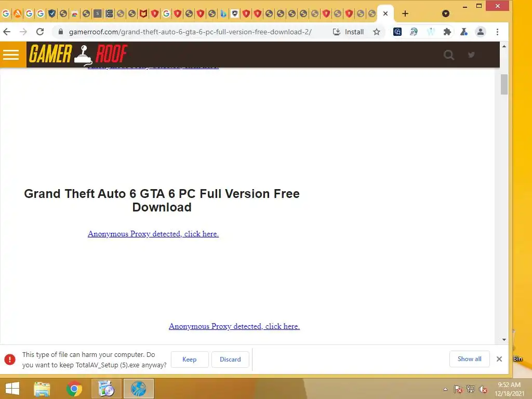Click the page vertical scrollbar thumb

(504, 85)
